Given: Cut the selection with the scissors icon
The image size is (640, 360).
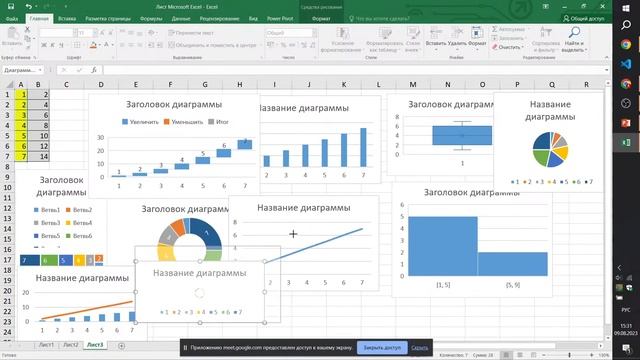Looking at the screenshot, I should click(27, 29).
